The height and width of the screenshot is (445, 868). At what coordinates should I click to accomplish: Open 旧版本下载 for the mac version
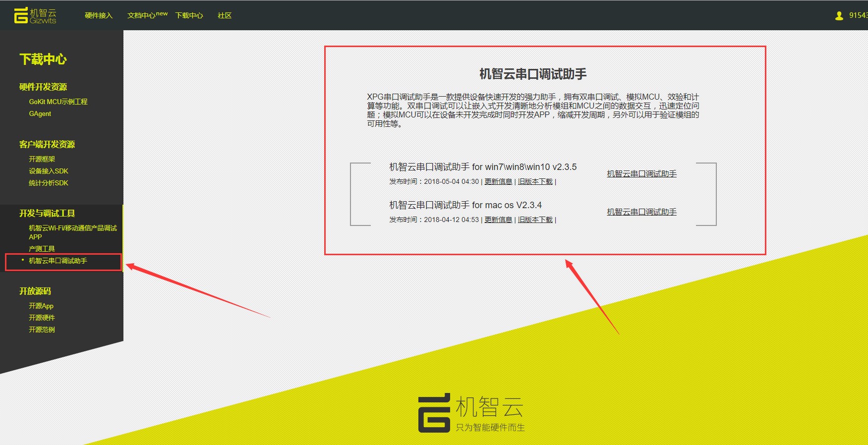[x=535, y=220]
